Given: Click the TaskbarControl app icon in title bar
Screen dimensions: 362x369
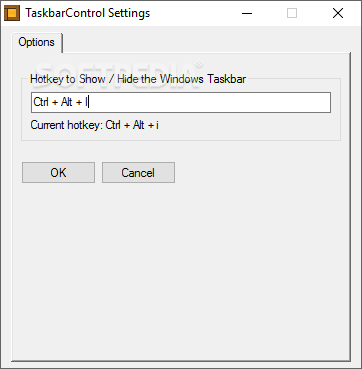Looking at the screenshot, I should tap(12, 13).
